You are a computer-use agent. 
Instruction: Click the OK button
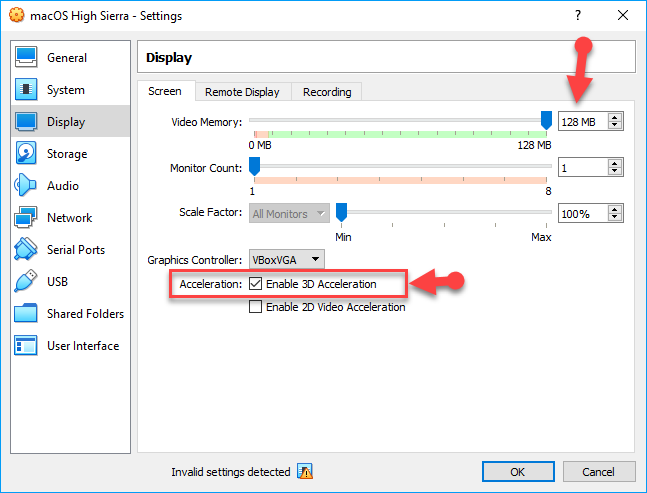tap(517, 472)
